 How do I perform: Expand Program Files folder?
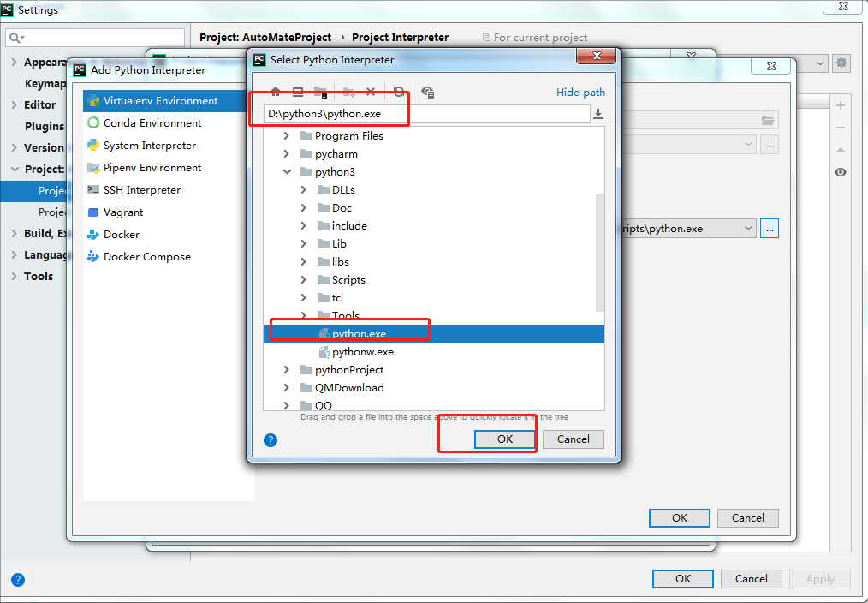[286, 135]
